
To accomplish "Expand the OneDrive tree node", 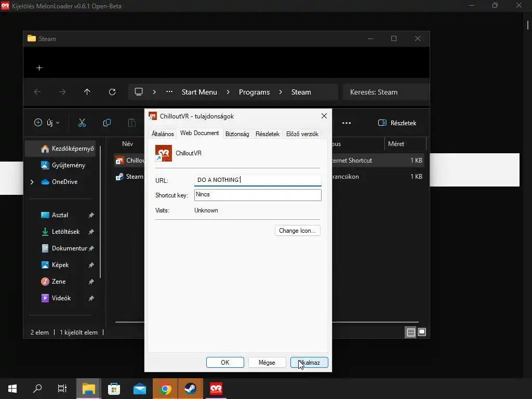I will coord(32,182).
